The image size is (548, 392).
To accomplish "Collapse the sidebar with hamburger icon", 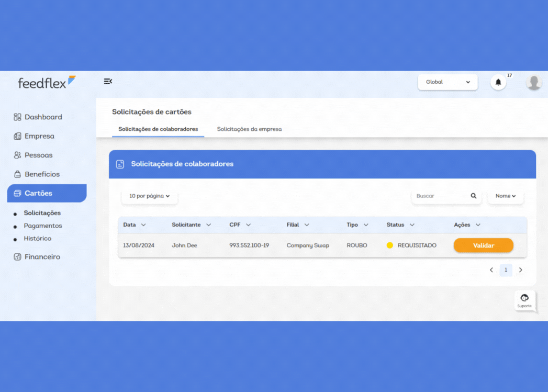I will tap(108, 82).
